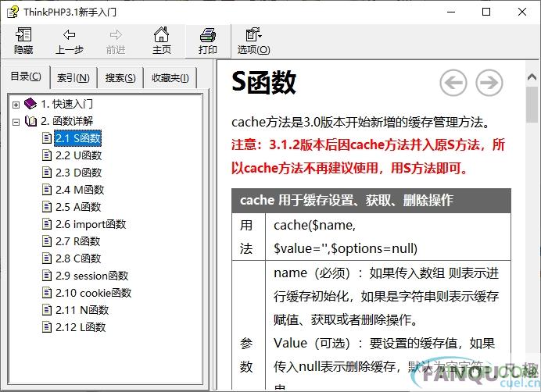Image resolution: width=541 pixels, height=392 pixels.
Task: Go to next page with circled right arrow
Action: [x=489, y=83]
